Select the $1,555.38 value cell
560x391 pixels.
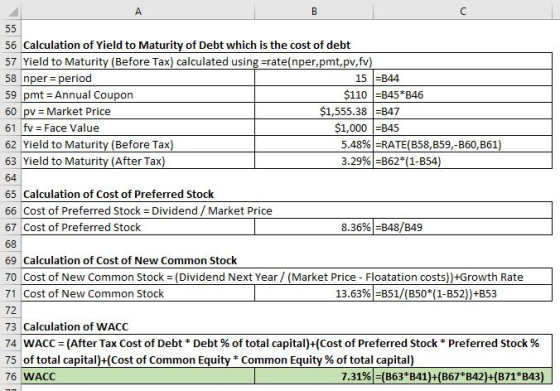(314, 111)
